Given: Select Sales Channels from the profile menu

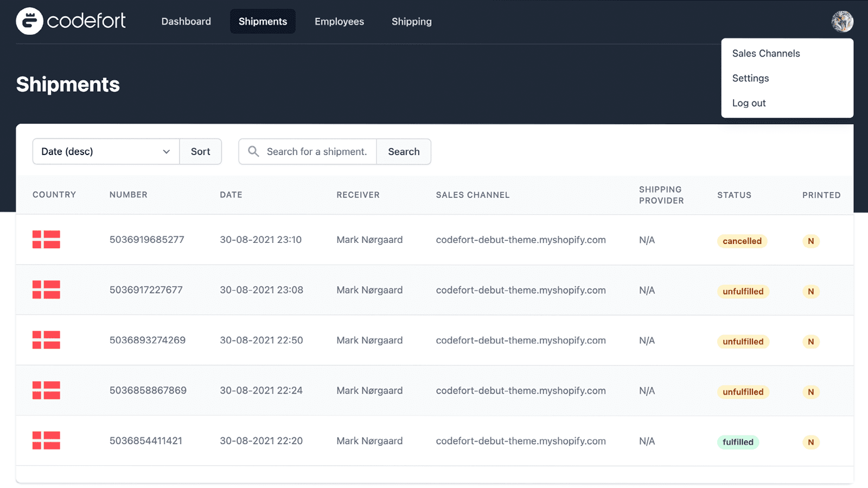Looking at the screenshot, I should point(765,53).
